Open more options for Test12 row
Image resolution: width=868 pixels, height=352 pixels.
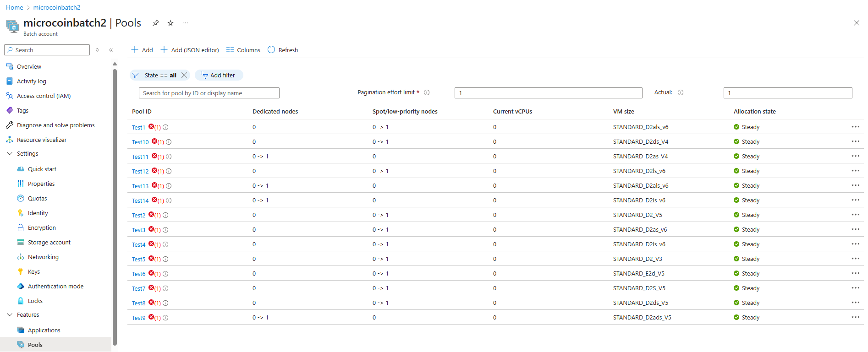[x=855, y=171]
